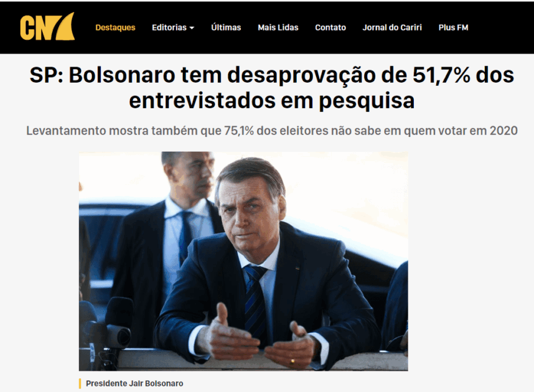Select the Contato link

coord(330,27)
